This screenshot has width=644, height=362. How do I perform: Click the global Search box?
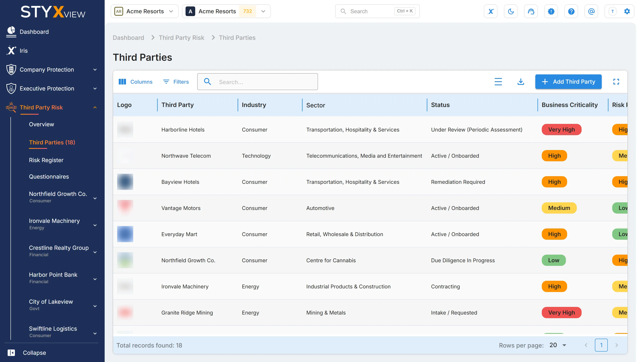[377, 11]
